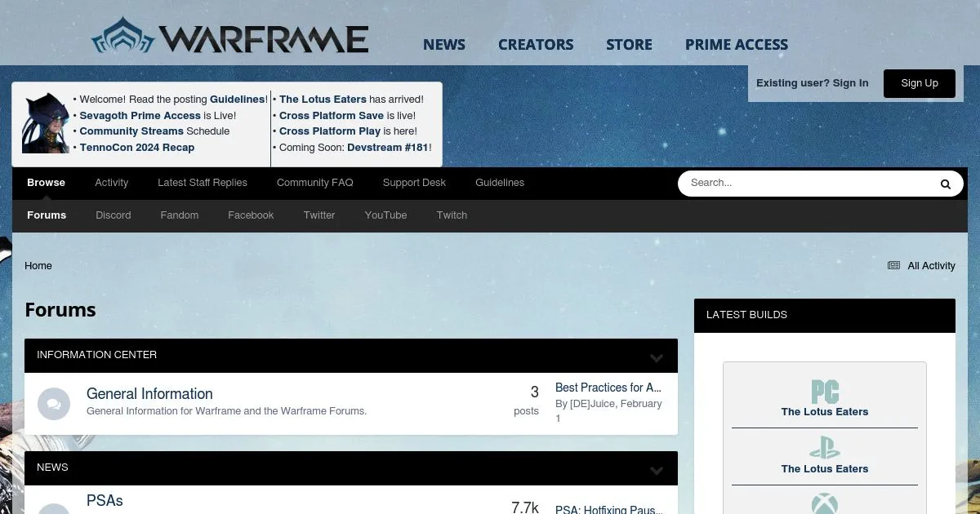This screenshot has width=980, height=514.
Task: Click the Home breadcrumb link
Action: click(x=38, y=266)
